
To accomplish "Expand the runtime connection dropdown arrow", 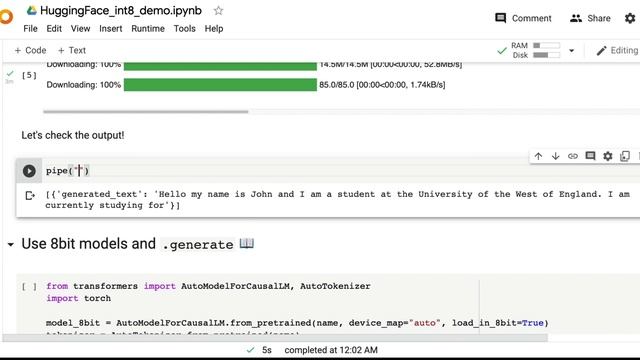I will pyautogui.click(x=571, y=51).
